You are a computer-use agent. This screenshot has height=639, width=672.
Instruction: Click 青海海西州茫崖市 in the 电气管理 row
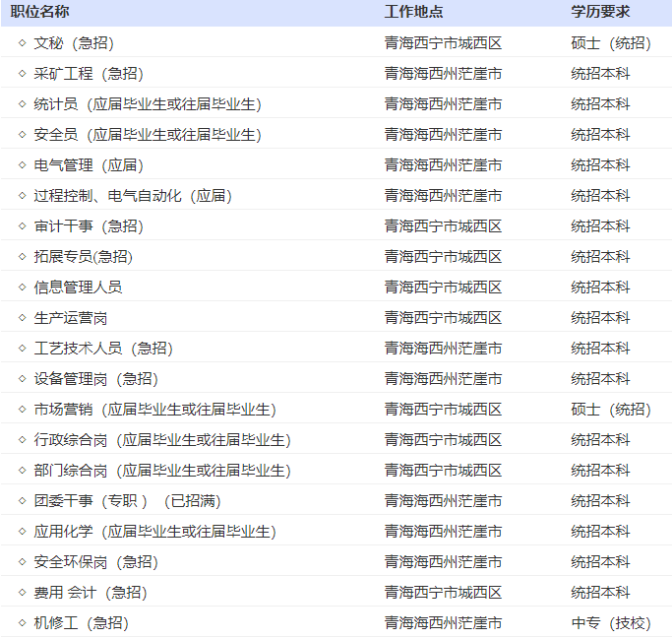443,165
